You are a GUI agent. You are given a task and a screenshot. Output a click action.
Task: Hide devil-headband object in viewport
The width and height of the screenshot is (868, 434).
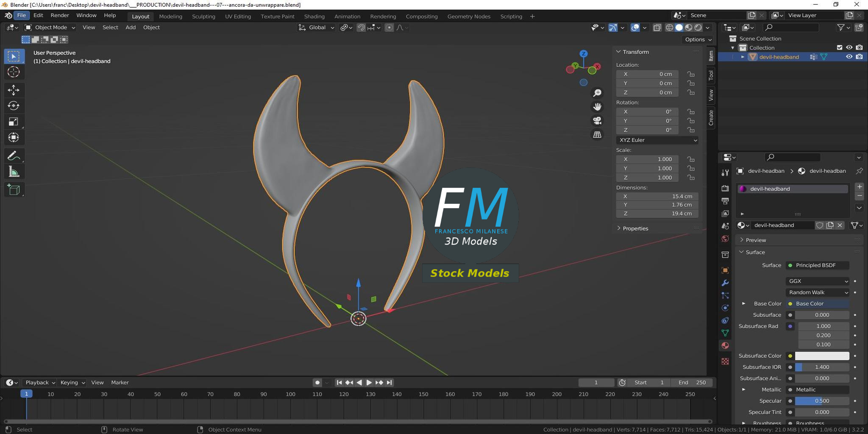(x=849, y=57)
